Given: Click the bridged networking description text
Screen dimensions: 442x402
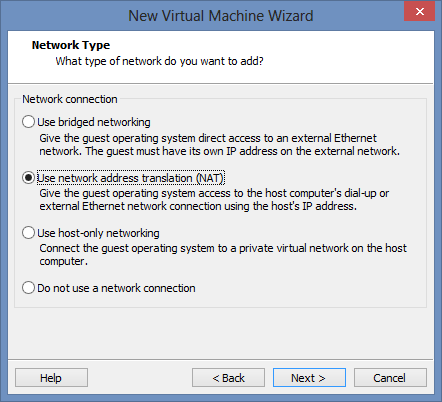Looking at the screenshot, I should tap(219, 145).
